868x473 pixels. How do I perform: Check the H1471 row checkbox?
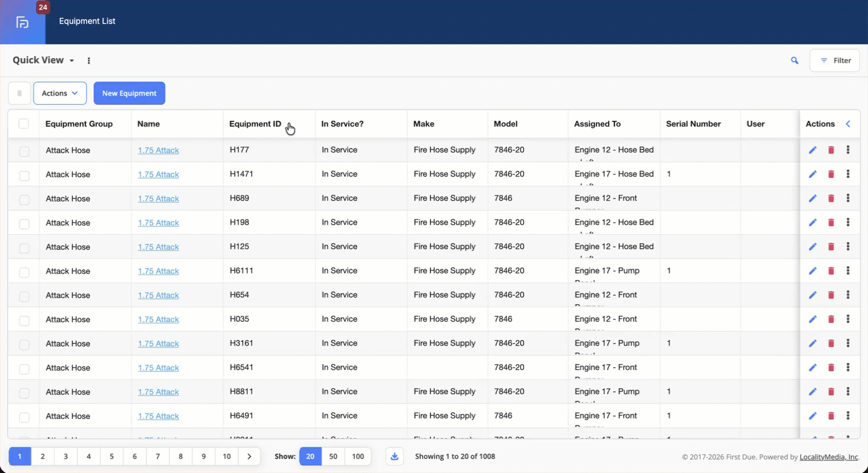[24, 176]
